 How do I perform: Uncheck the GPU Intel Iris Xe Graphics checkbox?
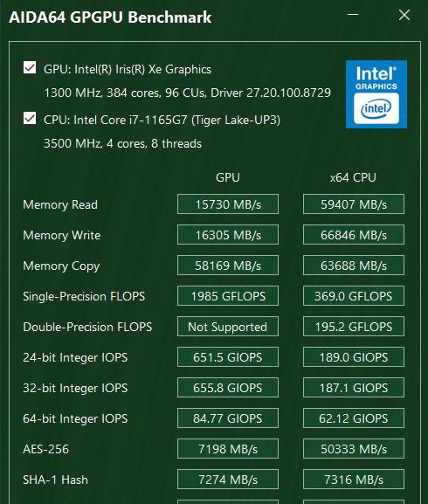(30, 68)
